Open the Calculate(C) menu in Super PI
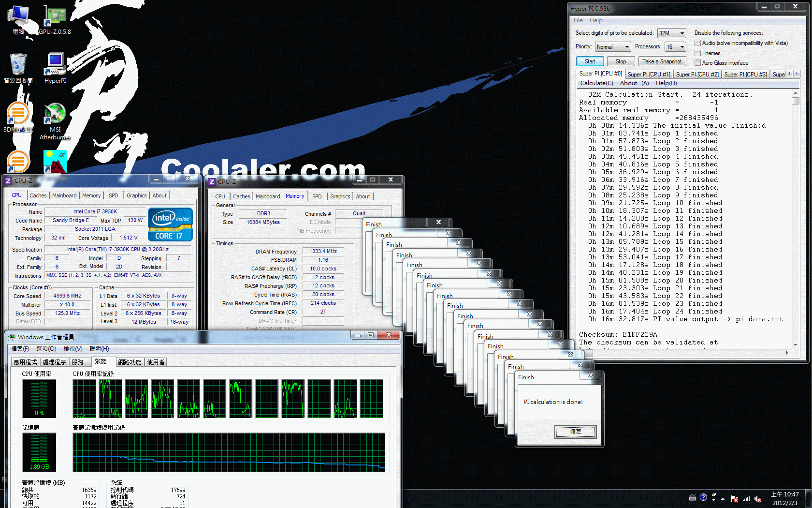 point(596,83)
